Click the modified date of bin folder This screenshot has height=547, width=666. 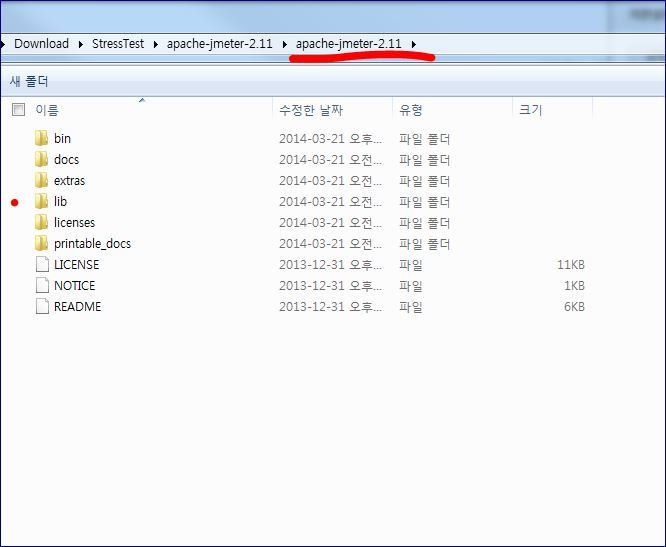[x=330, y=139]
